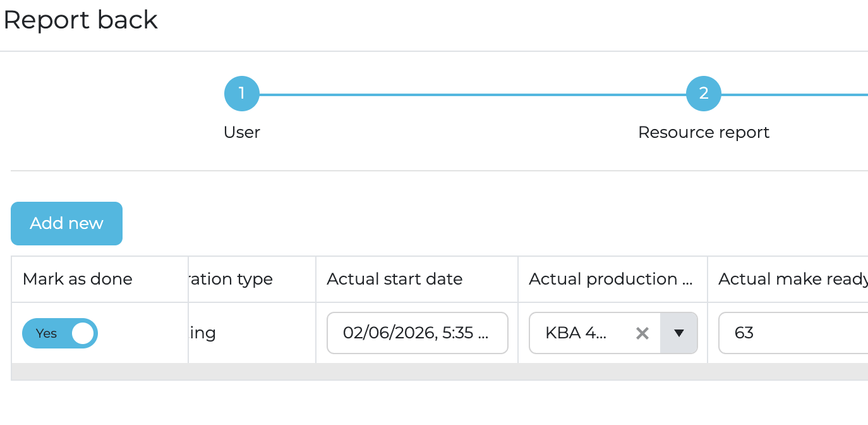
Task: Click the partially hidden operation type header
Action: [232, 279]
